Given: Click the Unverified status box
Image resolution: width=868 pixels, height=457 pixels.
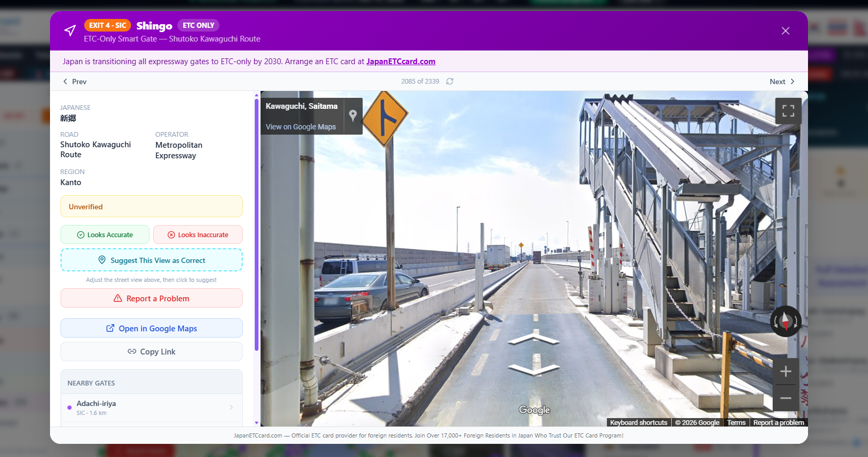Looking at the screenshot, I should coord(152,206).
